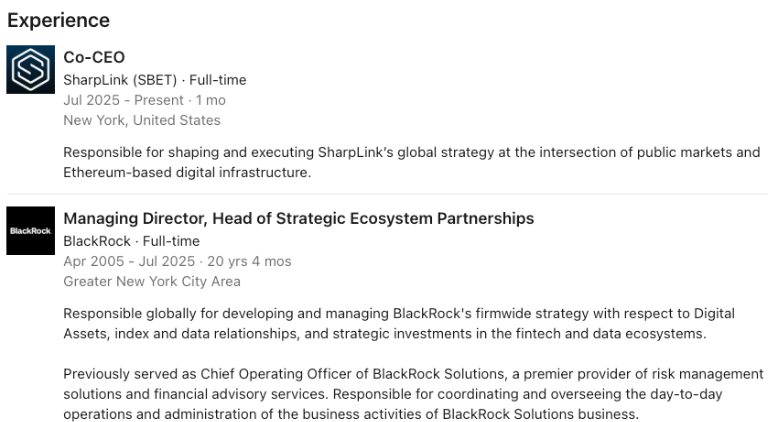Open the Co-CEO position title

coord(94,57)
